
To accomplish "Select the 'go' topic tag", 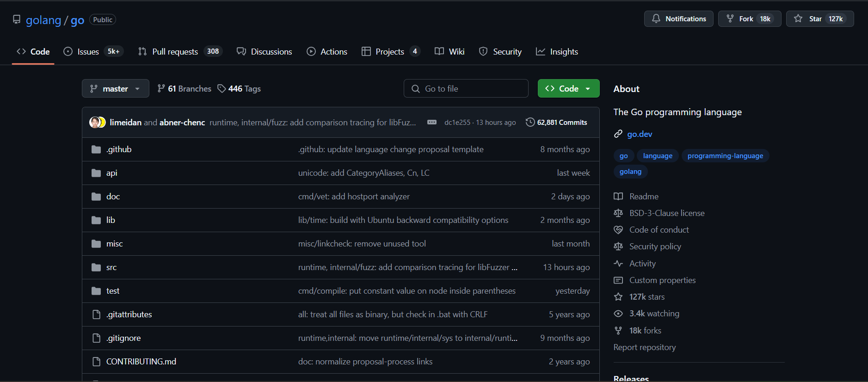I will pos(623,156).
